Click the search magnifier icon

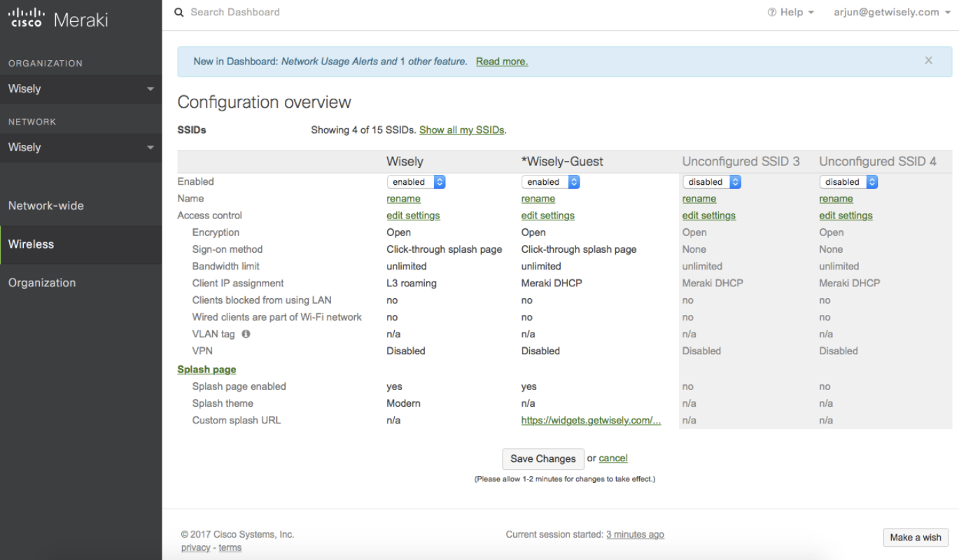pos(179,13)
